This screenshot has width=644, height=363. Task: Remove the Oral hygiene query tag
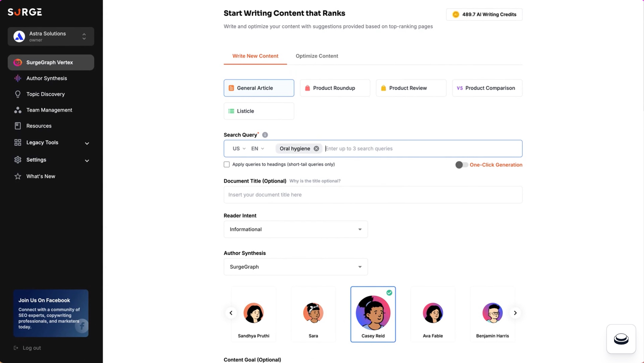316,148
